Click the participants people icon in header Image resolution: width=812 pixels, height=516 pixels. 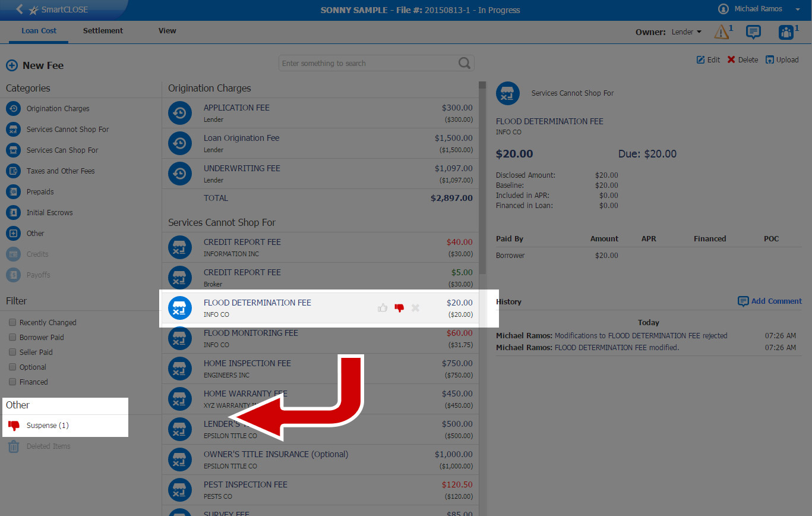coord(786,32)
